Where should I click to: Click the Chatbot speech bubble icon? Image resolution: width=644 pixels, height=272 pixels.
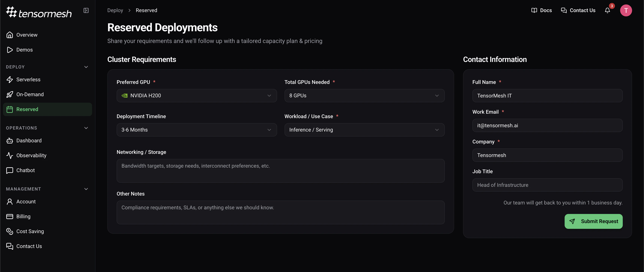click(10, 170)
